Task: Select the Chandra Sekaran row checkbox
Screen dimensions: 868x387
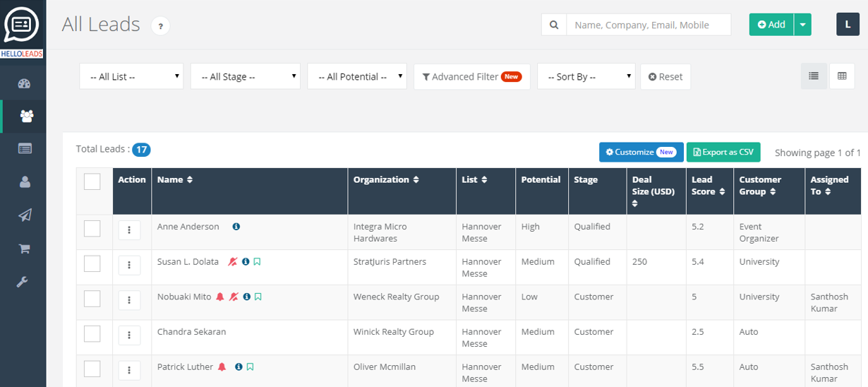Action: (92, 334)
